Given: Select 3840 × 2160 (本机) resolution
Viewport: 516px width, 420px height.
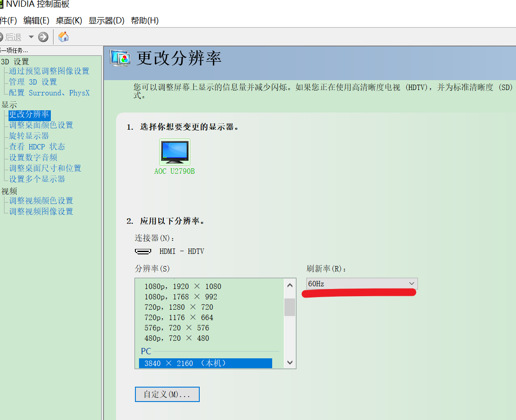Looking at the screenshot, I should 205,363.
